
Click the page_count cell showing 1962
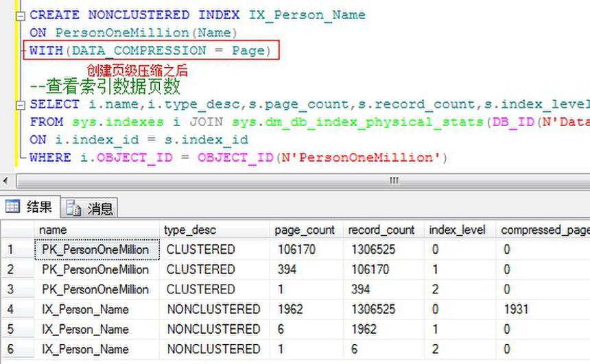[306, 309]
